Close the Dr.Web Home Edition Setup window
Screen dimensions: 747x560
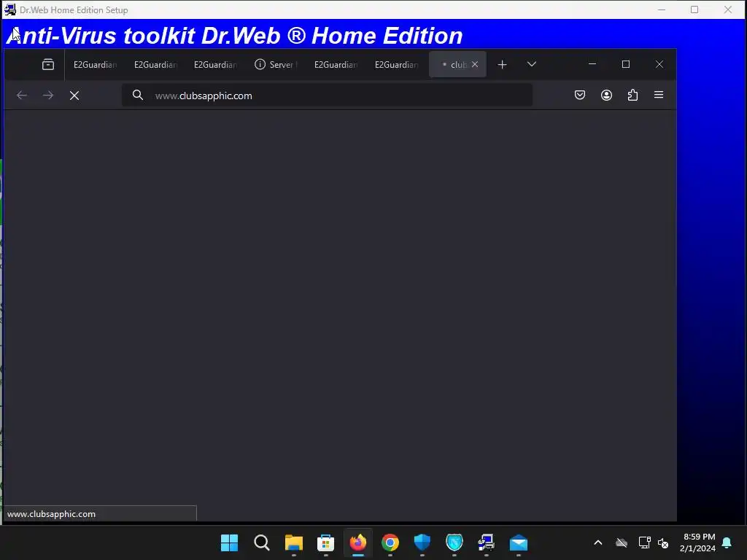tap(728, 9)
